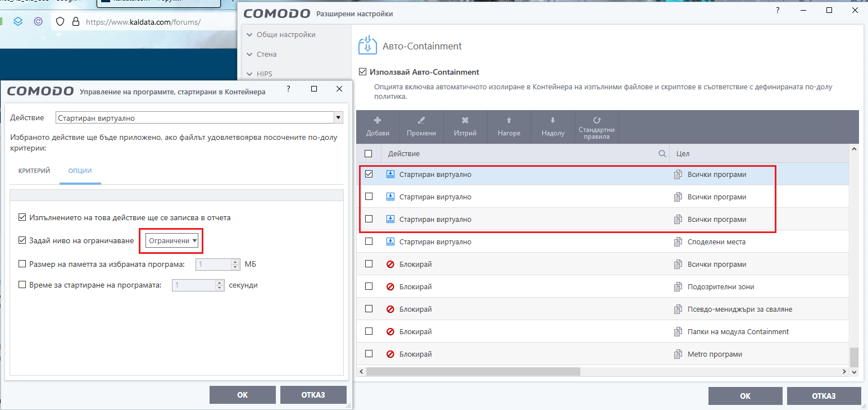Open the Действие dropdown showing Стартиран виртуално
Viewport: 868px width, 410px height.
[x=199, y=118]
